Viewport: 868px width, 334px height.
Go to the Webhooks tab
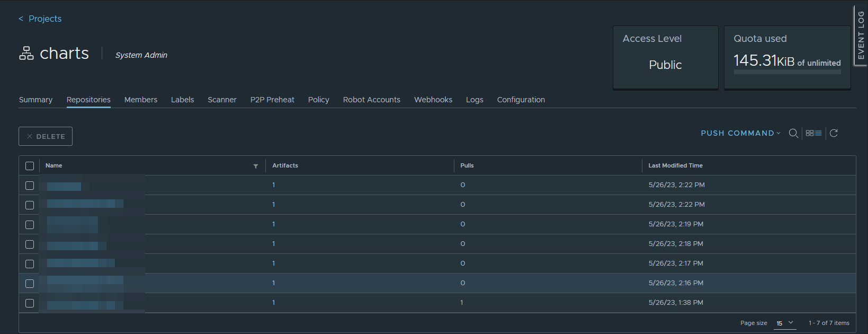(x=433, y=100)
